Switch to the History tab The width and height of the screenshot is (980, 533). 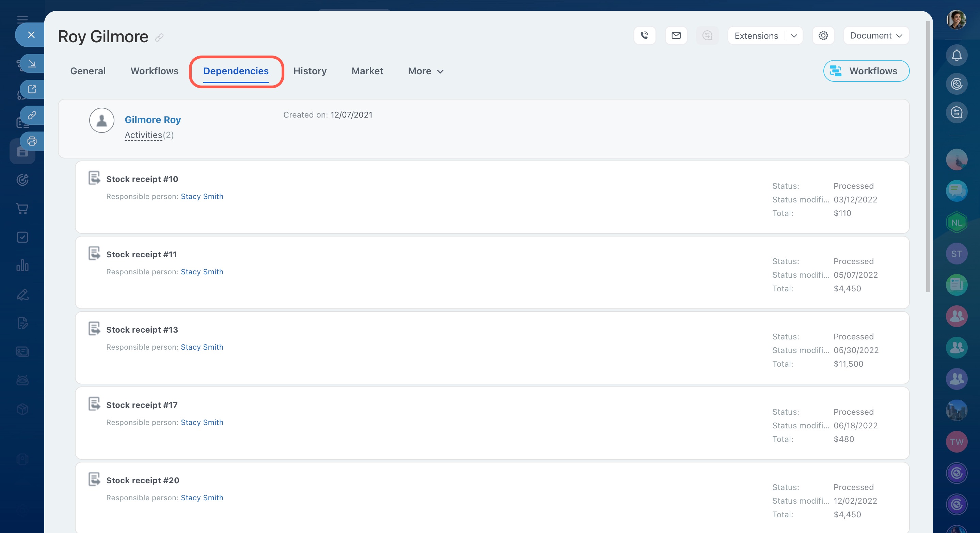pyautogui.click(x=310, y=71)
